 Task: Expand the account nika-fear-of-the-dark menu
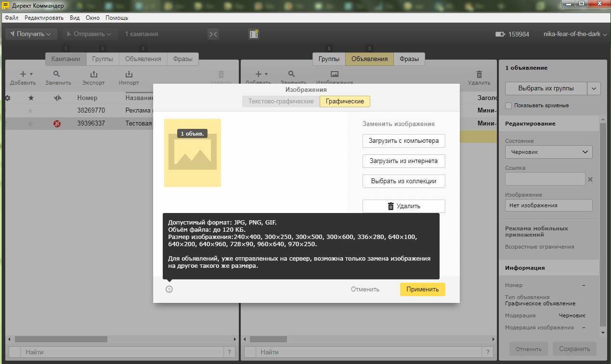click(575, 34)
